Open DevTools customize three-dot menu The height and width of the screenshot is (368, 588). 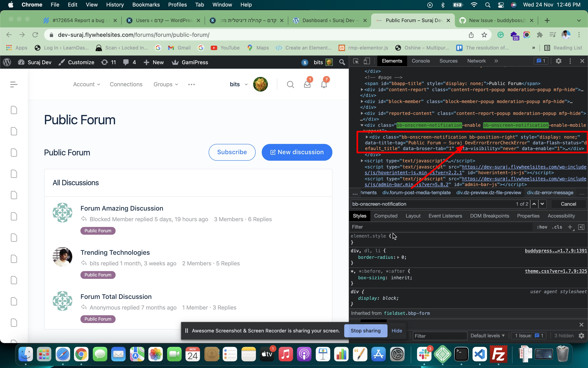tap(570, 61)
